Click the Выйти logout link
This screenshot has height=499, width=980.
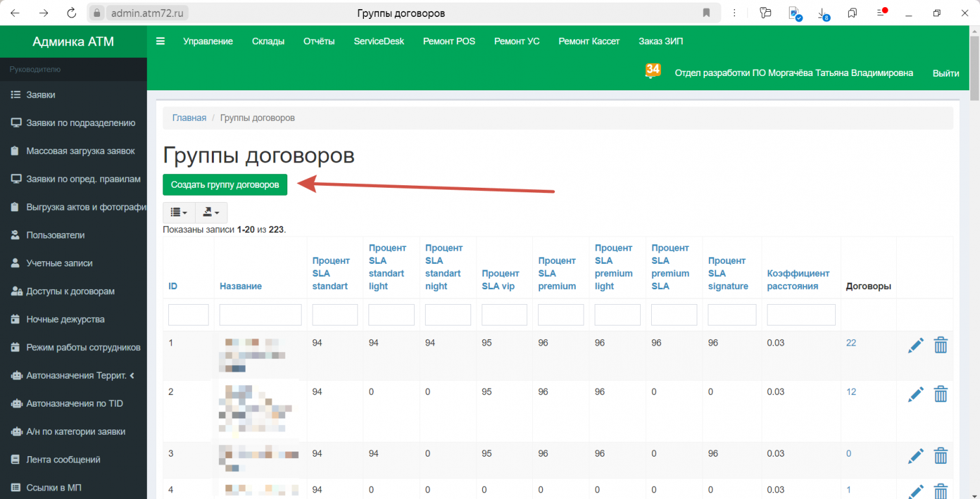point(946,73)
